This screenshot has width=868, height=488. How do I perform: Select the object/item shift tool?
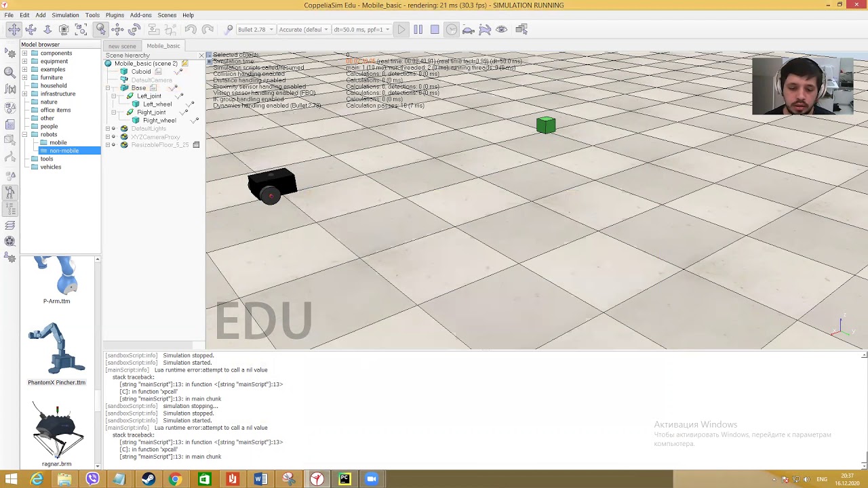(117, 29)
